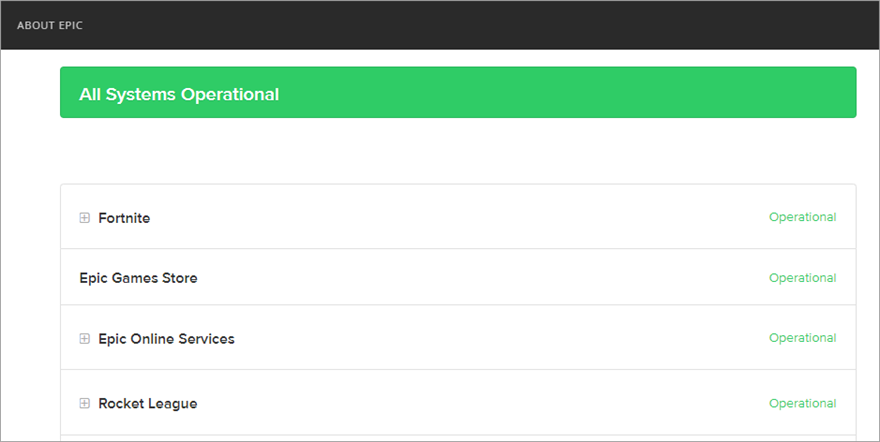Click Rocket League's Operational status text
Viewport: 880px width, 442px height.
802,403
